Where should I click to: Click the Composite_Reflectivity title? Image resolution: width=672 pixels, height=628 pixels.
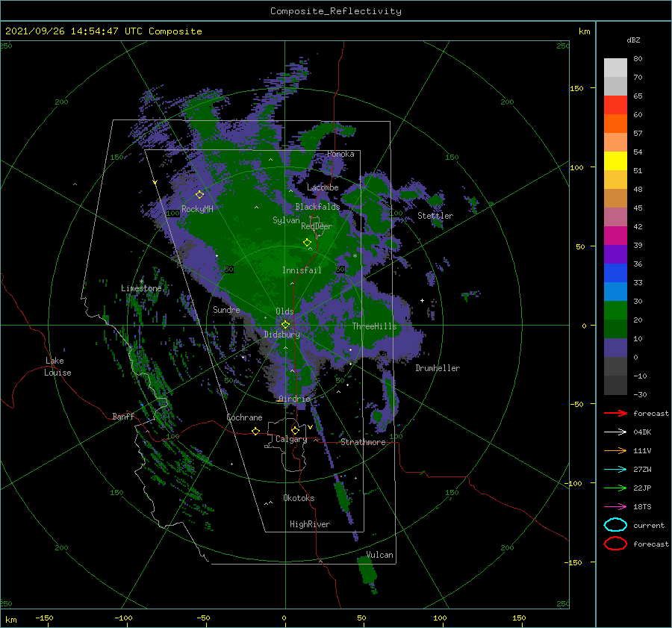point(336,11)
